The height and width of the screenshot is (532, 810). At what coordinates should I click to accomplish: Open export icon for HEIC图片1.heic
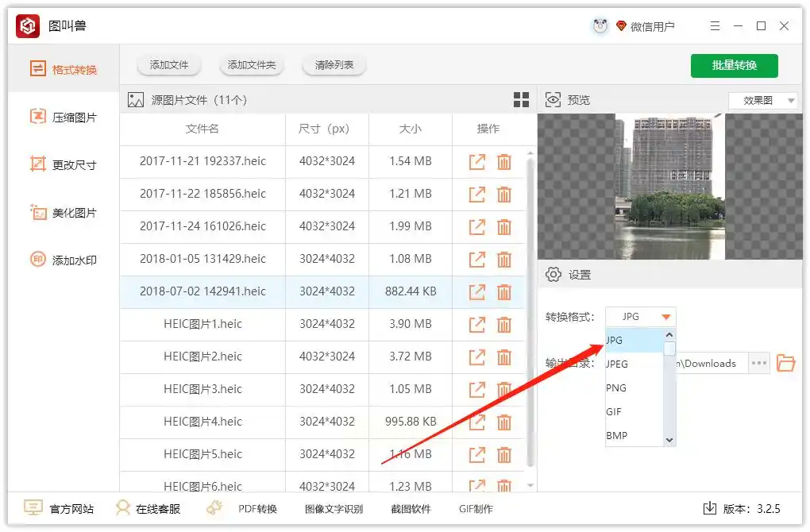(476, 325)
